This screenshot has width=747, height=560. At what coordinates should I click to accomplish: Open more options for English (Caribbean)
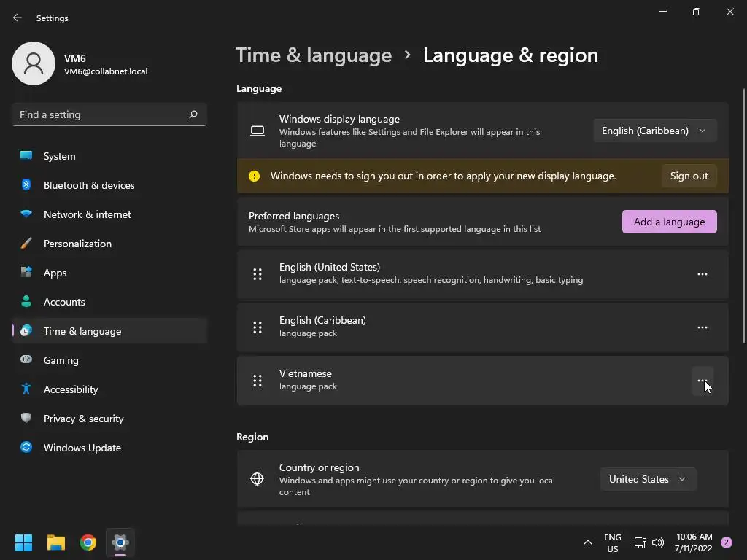click(x=702, y=327)
